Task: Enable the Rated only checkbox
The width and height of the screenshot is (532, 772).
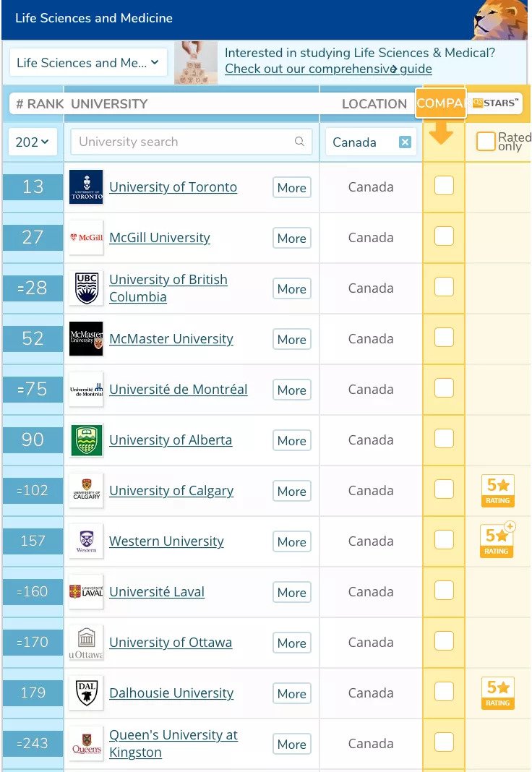Action: coord(486,141)
